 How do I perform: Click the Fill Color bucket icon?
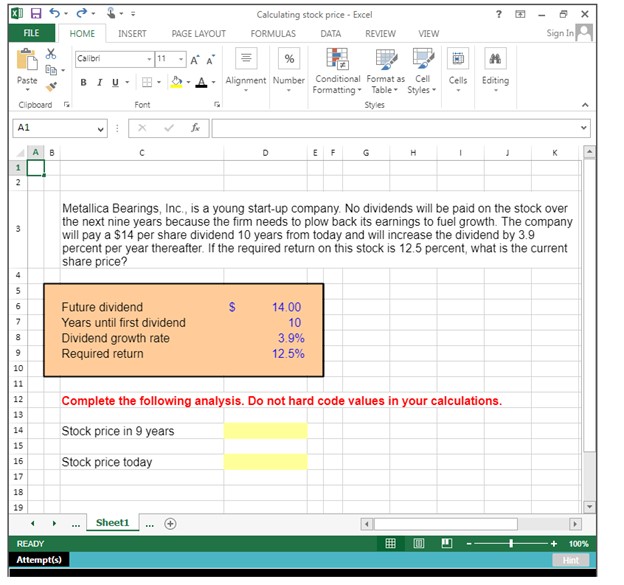[x=177, y=82]
